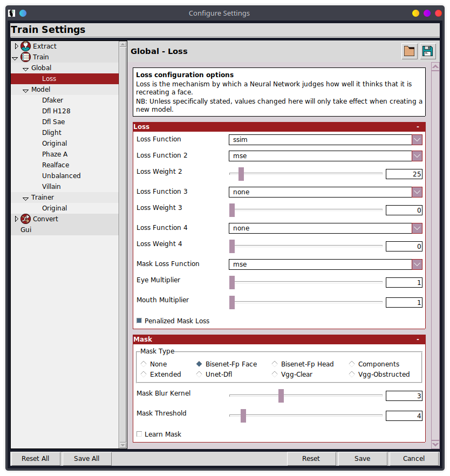Click the Cancel button
The width and height of the screenshot is (450, 476).
[413, 459]
